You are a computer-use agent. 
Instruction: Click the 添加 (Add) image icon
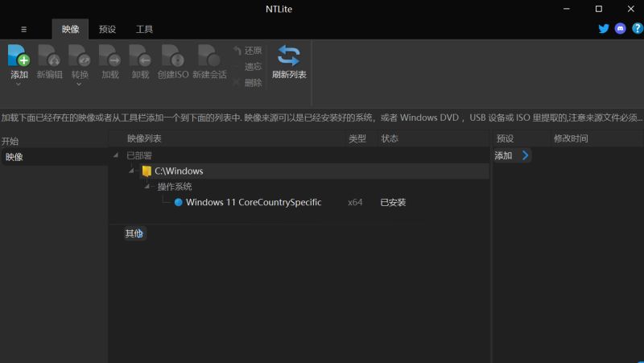(19, 56)
